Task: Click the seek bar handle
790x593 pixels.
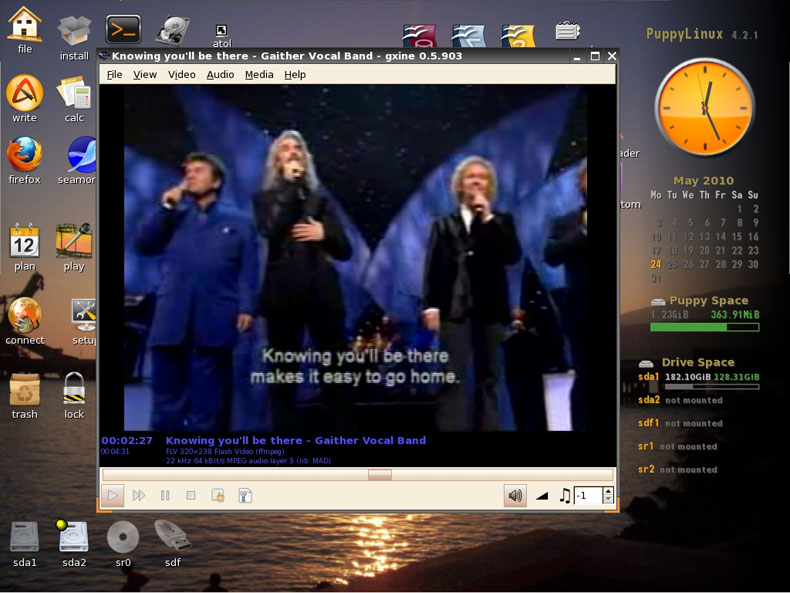Action: click(379, 475)
